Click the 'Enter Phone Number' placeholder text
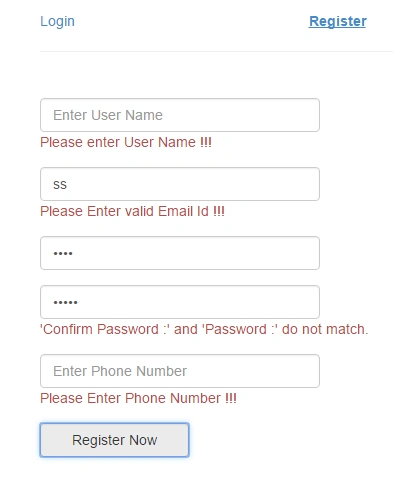 [120, 371]
